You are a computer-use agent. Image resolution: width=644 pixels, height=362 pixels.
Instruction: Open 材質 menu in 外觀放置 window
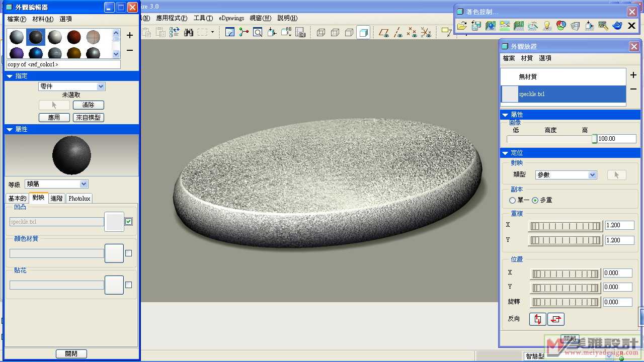coord(527,58)
